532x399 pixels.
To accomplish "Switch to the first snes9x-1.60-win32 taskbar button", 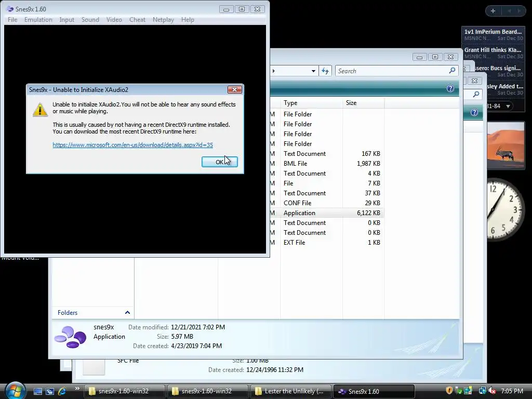I will click(x=124, y=391).
